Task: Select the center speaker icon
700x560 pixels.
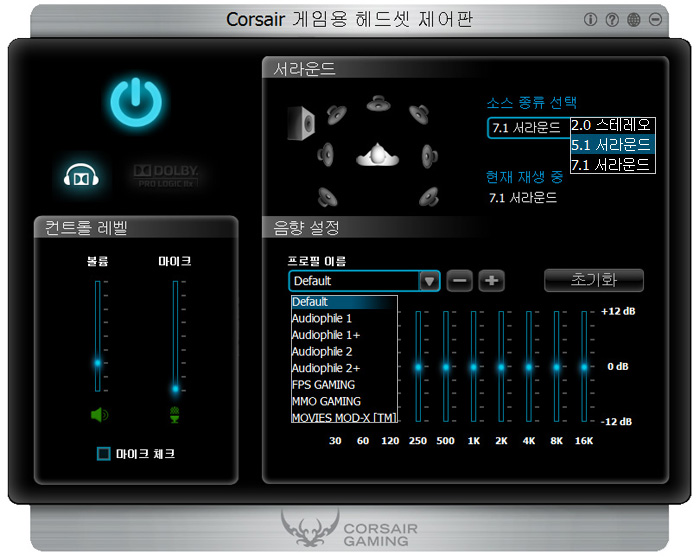Action: [x=379, y=104]
